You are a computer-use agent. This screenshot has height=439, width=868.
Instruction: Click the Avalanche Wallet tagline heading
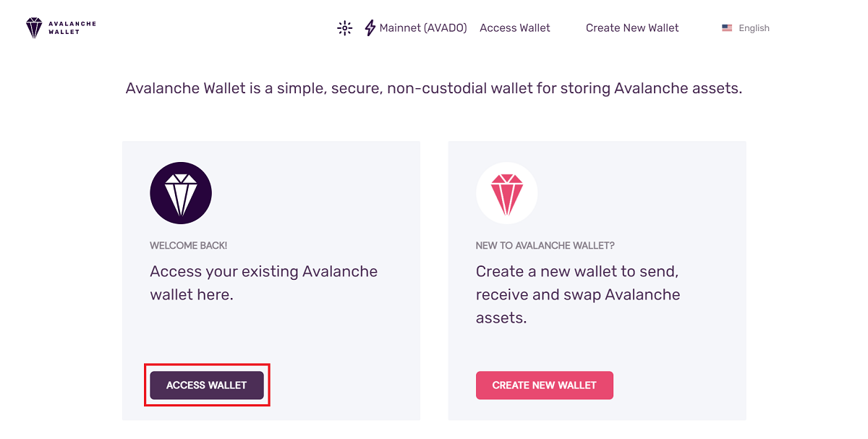click(x=434, y=89)
